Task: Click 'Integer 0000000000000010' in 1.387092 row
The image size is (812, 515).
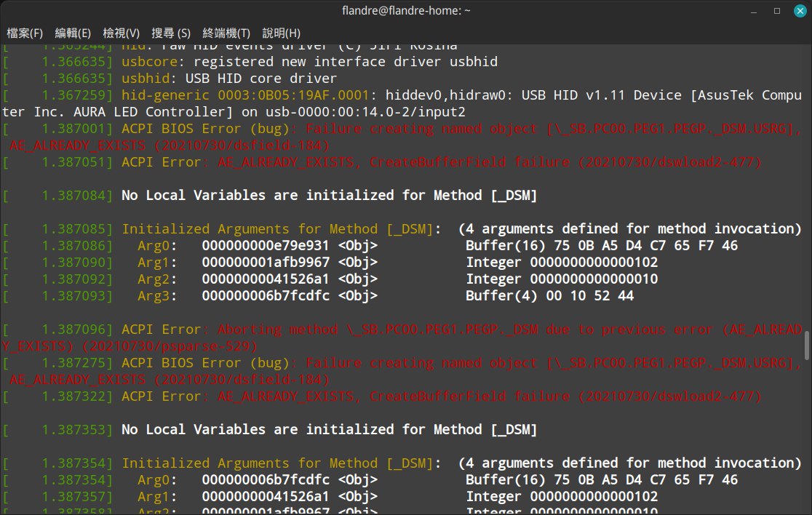Action: [x=562, y=279]
